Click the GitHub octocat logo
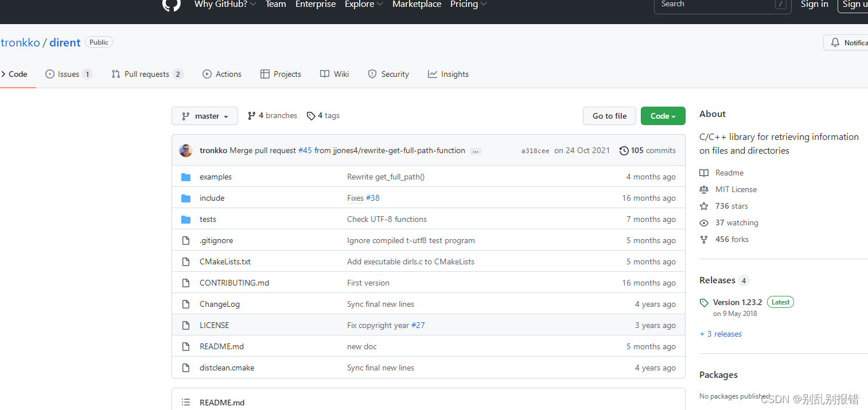 click(172, 4)
